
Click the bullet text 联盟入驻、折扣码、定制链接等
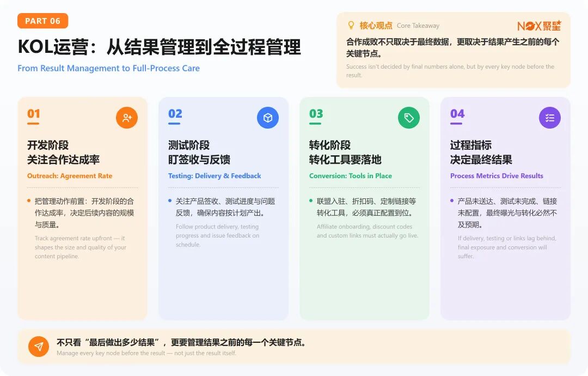tap(366, 207)
